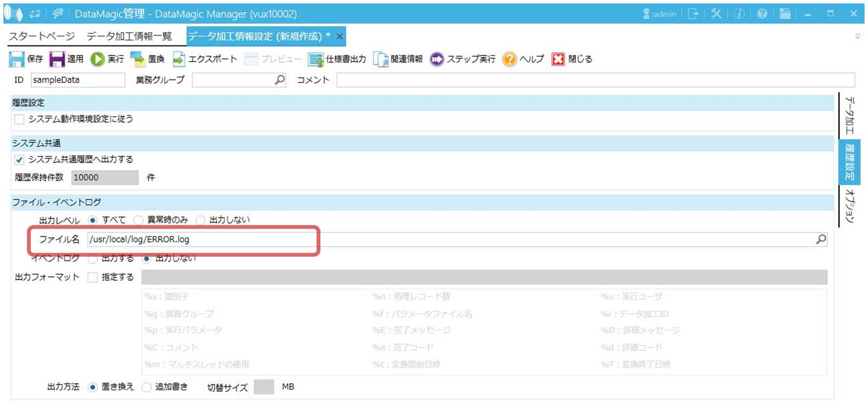Viewport: 868px width, 406px height.
Task: Switch to データ加工情報一覧 tab
Action: click(x=129, y=36)
